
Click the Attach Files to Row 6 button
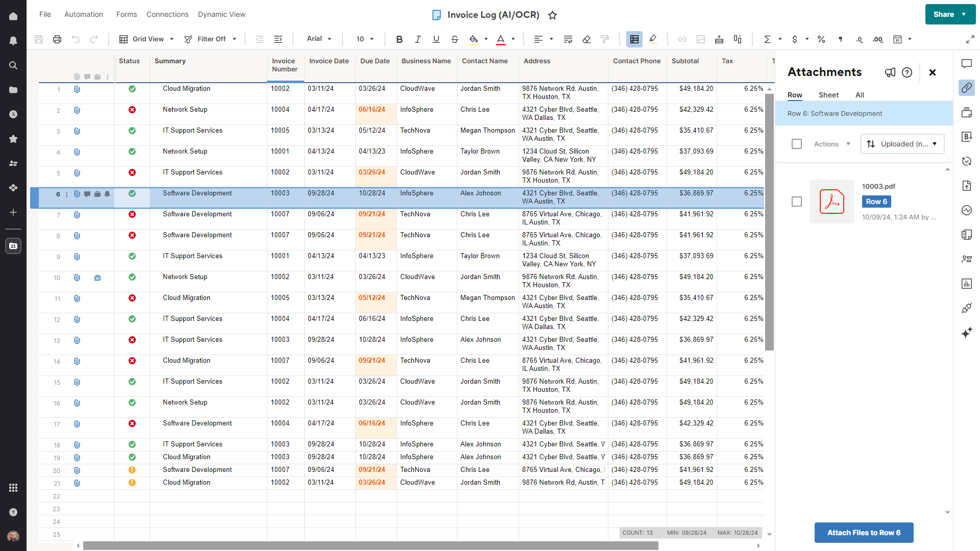[864, 532]
